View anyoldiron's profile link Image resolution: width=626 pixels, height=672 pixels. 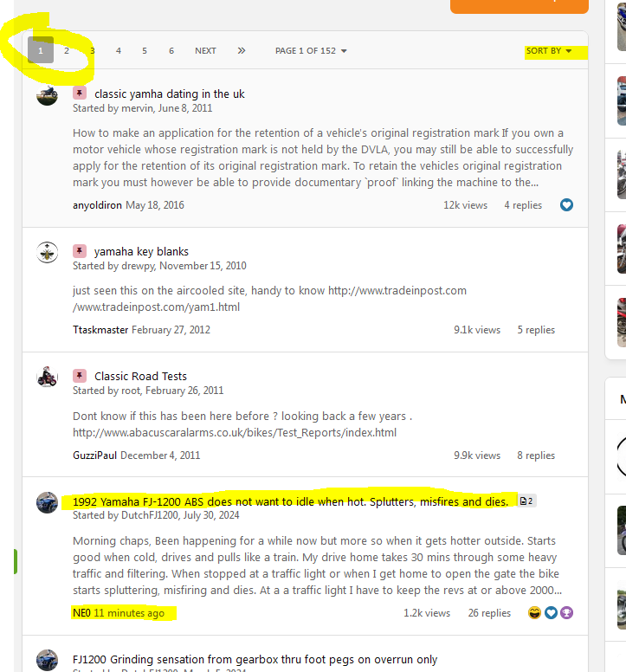pyautogui.click(x=97, y=205)
